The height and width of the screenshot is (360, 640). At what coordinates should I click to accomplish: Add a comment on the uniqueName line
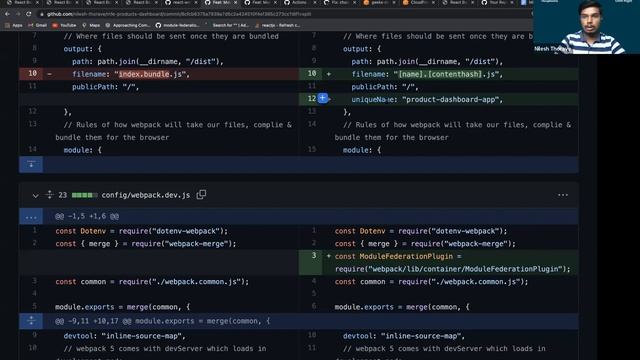pyautogui.click(x=322, y=98)
